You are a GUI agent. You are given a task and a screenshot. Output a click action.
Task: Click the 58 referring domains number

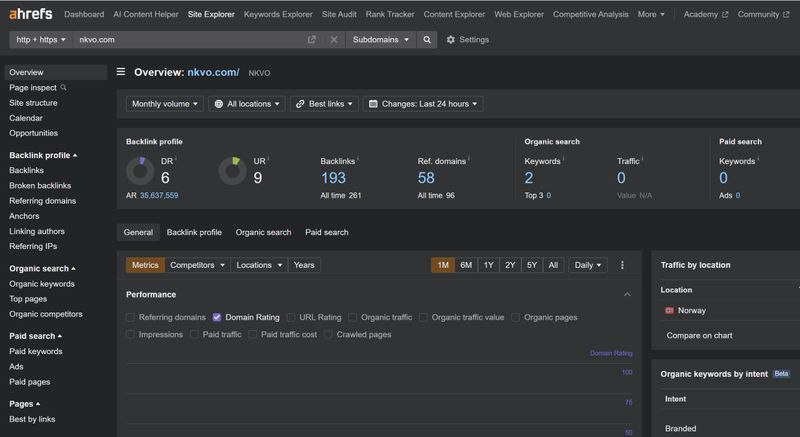[426, 178]
